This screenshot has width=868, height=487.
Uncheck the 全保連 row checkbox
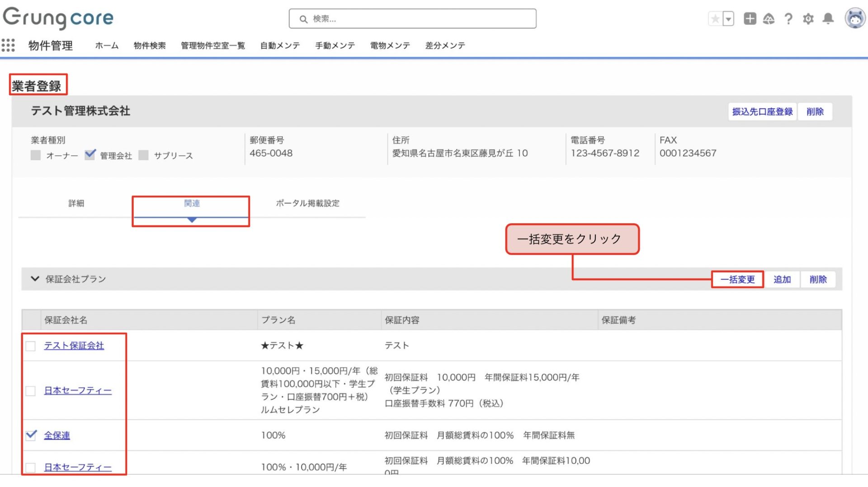[31, 435]
